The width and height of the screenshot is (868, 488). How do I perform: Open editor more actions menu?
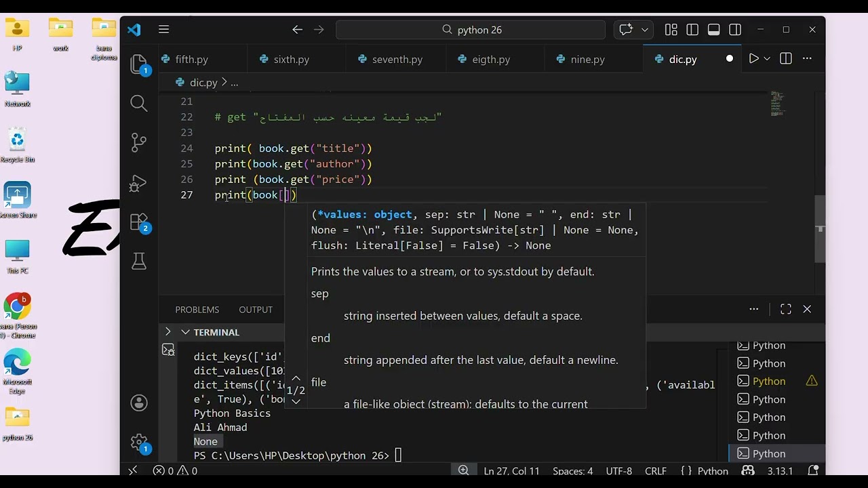[x=807, y=59]
